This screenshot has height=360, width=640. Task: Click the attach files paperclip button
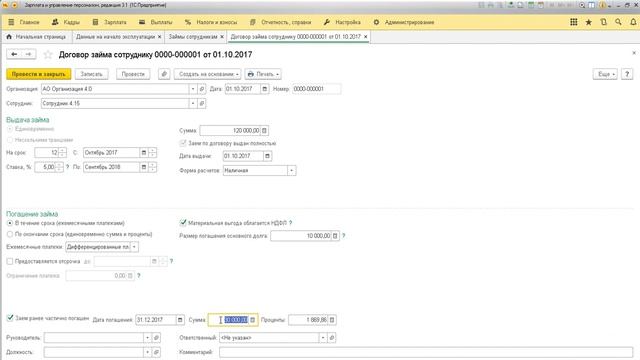tap(164, 74)
